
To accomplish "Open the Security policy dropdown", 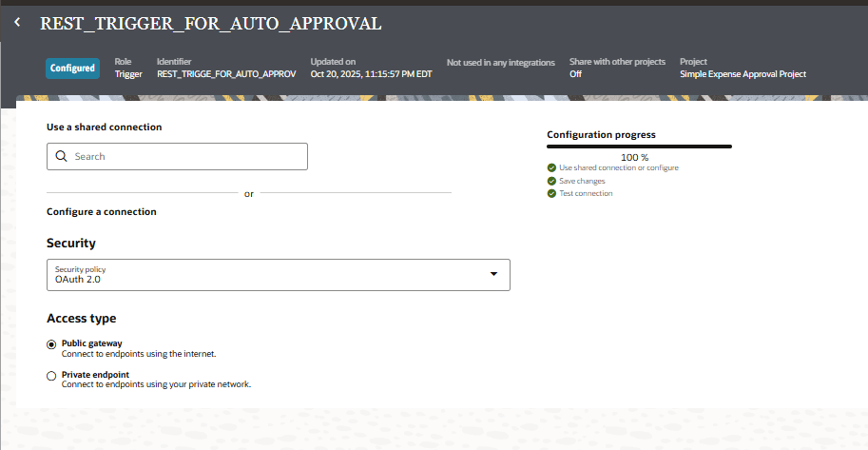I will click(278, 275).
